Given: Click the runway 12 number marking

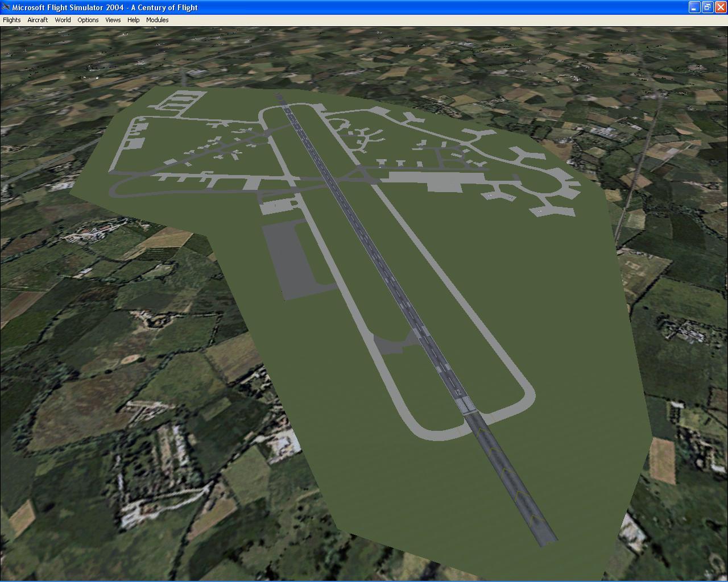Looking at the screenshot, I should point(458,392).
